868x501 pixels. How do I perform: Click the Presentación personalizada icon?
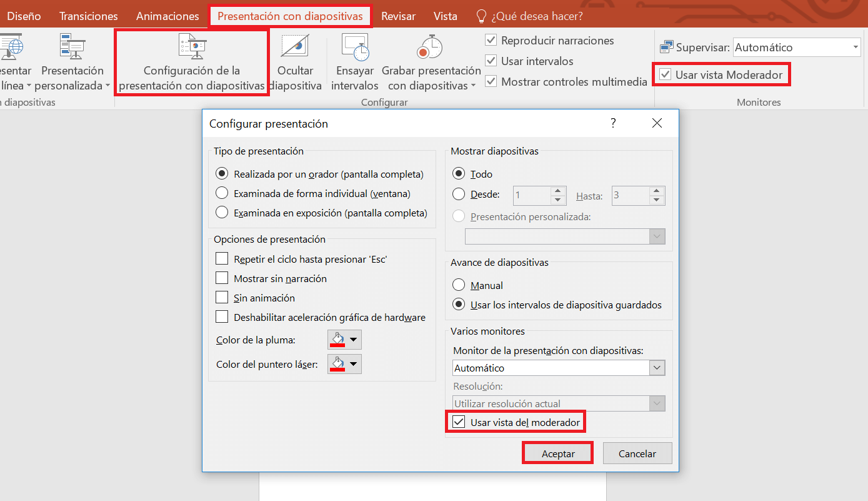click(72, 47)
